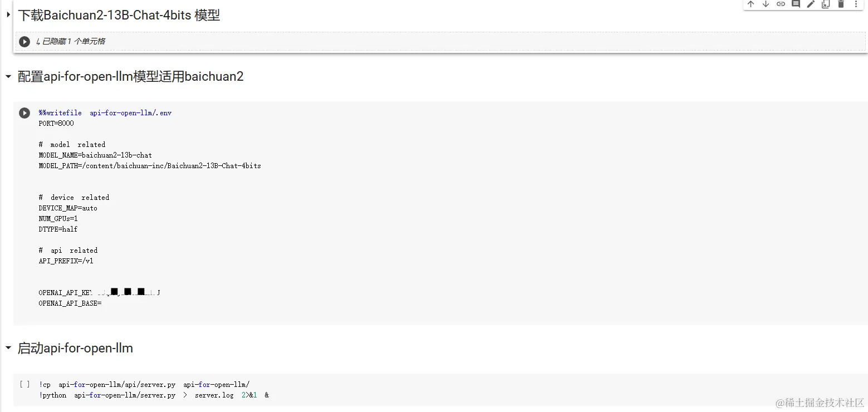The width and height of the screenshot is (868, 412).
Task: Place cursor on MODEL_NAME=baichuan2-13b-chat line
Action: coord(95,155)
